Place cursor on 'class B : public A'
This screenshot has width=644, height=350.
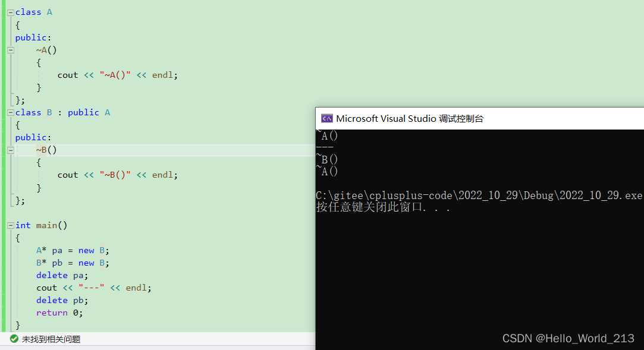tap(63, 112)
